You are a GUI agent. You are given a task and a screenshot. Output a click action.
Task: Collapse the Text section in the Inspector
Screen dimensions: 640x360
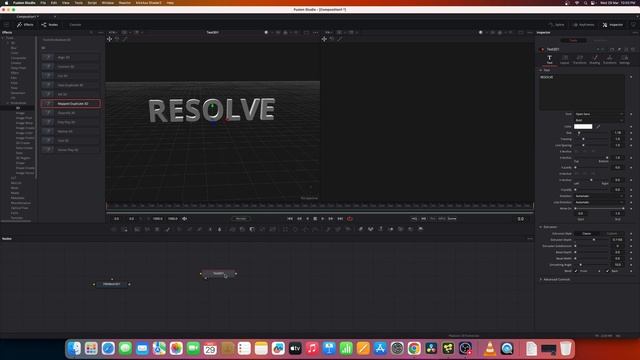pyautogui.click(x=541, y=70)
